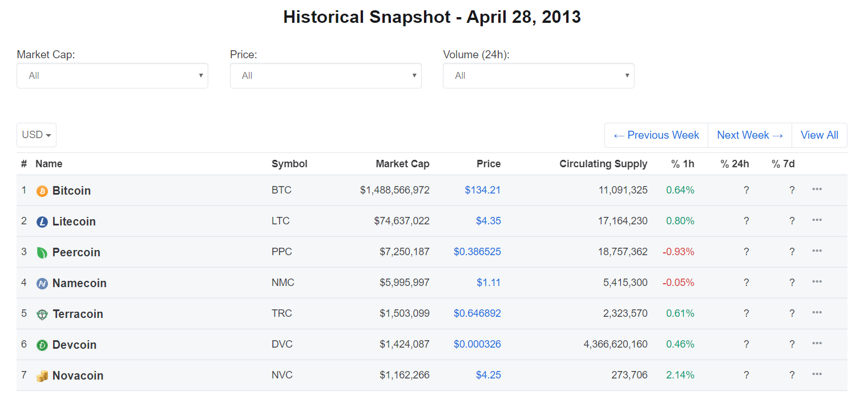Go to the Next Week snapshot
The height and width of the screenshot is (399, 868).
click(750, 135)
